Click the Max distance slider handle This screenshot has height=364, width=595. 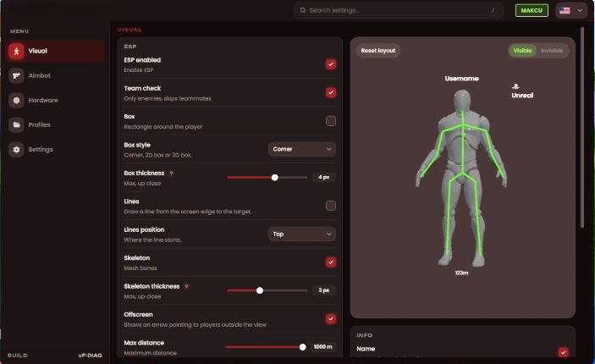pos(302,347)
